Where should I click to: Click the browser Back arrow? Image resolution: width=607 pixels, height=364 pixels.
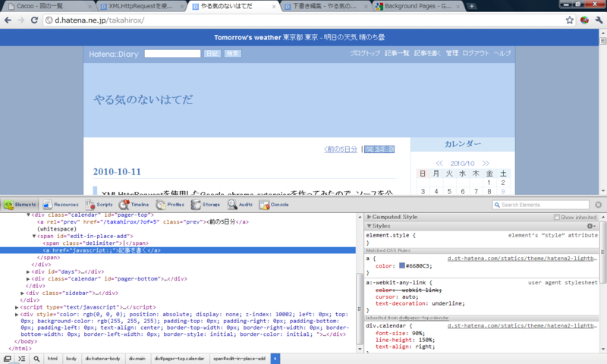tap(8, 20)
